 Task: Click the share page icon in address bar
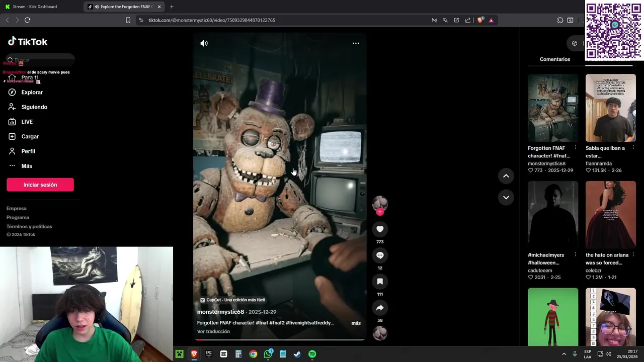coord(468,20)
